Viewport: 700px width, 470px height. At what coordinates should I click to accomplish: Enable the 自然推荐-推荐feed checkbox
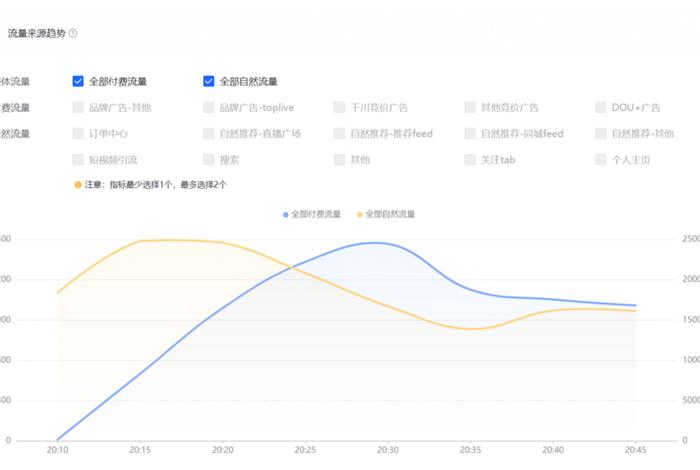(339, 133)
